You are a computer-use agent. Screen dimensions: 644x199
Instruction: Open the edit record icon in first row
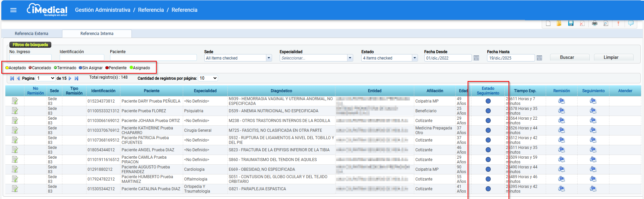(x=15, y=101)
